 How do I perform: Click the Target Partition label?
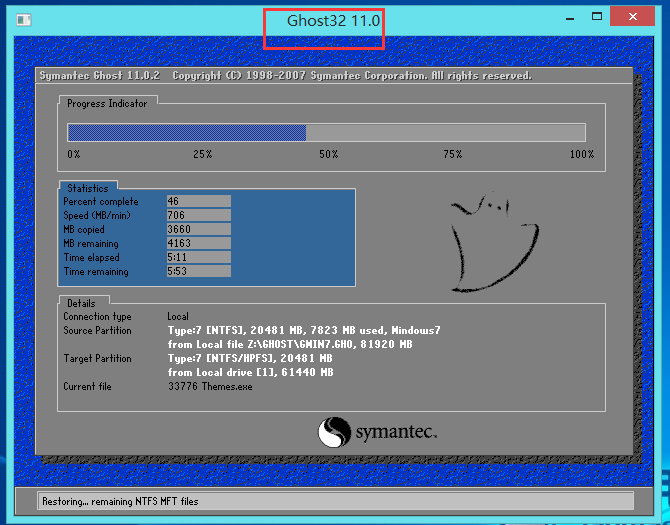[x=97, y=358]
